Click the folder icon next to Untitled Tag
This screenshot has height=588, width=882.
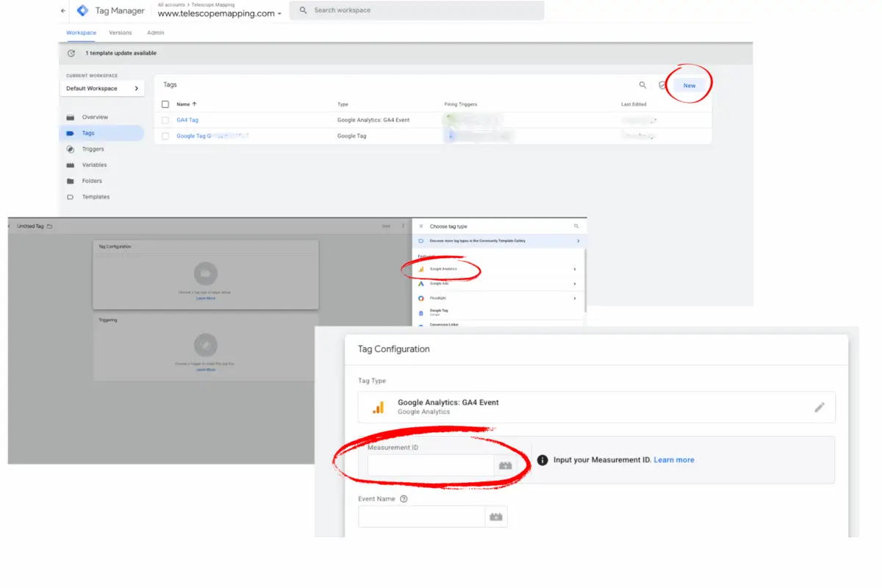50,226
